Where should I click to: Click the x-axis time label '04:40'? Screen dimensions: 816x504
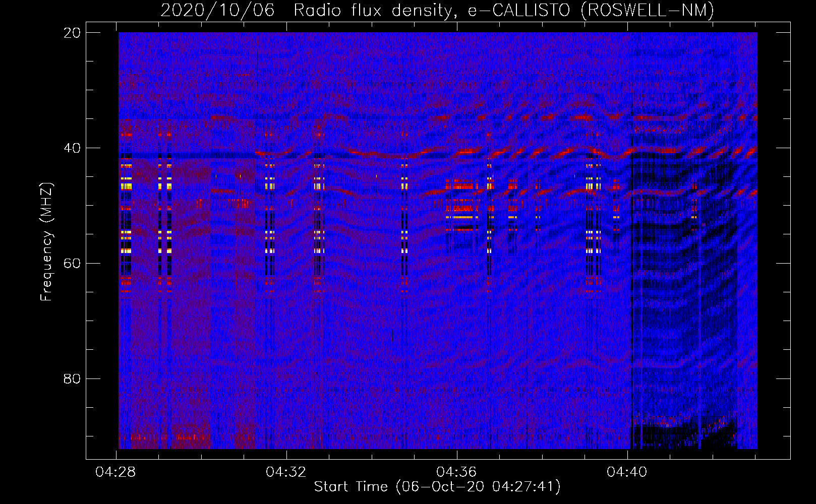pos(627,472)
